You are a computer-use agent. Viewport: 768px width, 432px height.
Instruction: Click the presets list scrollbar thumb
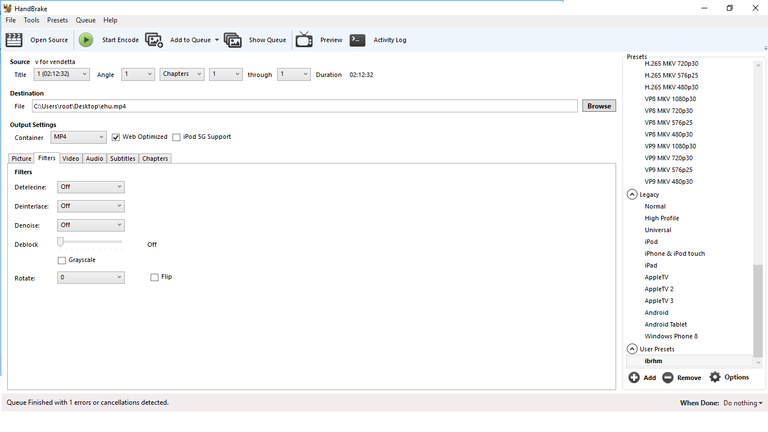(758, 311)
